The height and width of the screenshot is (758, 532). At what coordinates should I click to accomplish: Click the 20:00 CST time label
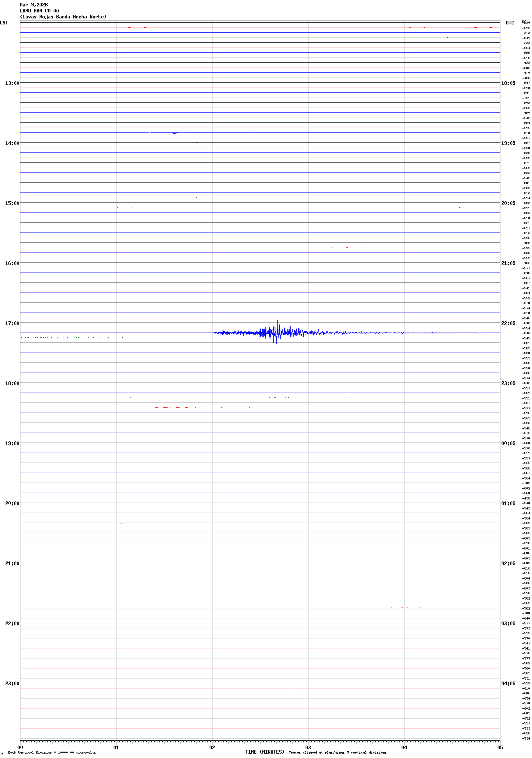12,503
